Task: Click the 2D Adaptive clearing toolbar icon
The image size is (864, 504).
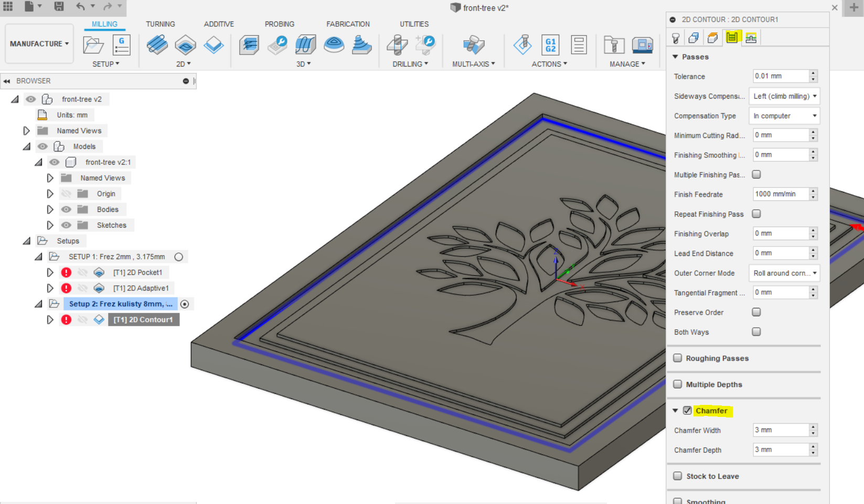Action: (185, 45)
